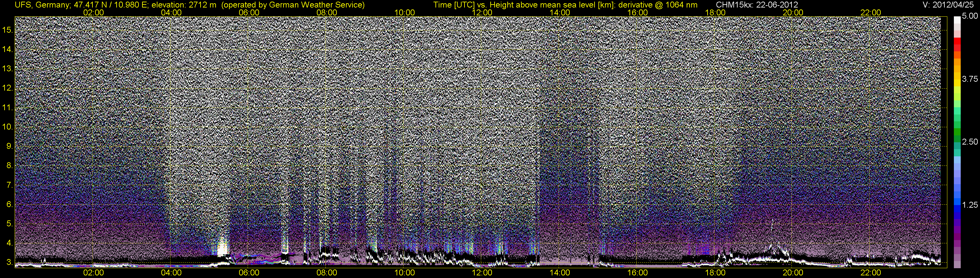Click the 04:00 label on the top time axis
This screenshot has width=980, height=278.
click(x=171, y=12)
